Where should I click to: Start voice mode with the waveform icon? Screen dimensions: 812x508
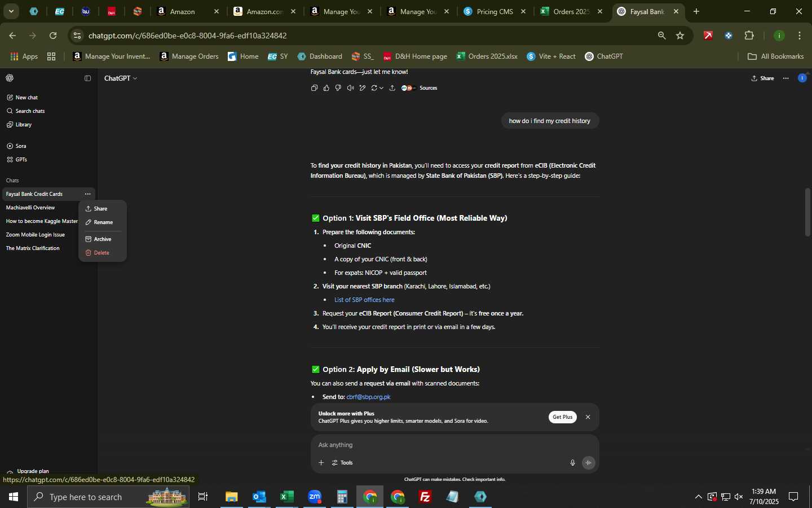[588, 463]
